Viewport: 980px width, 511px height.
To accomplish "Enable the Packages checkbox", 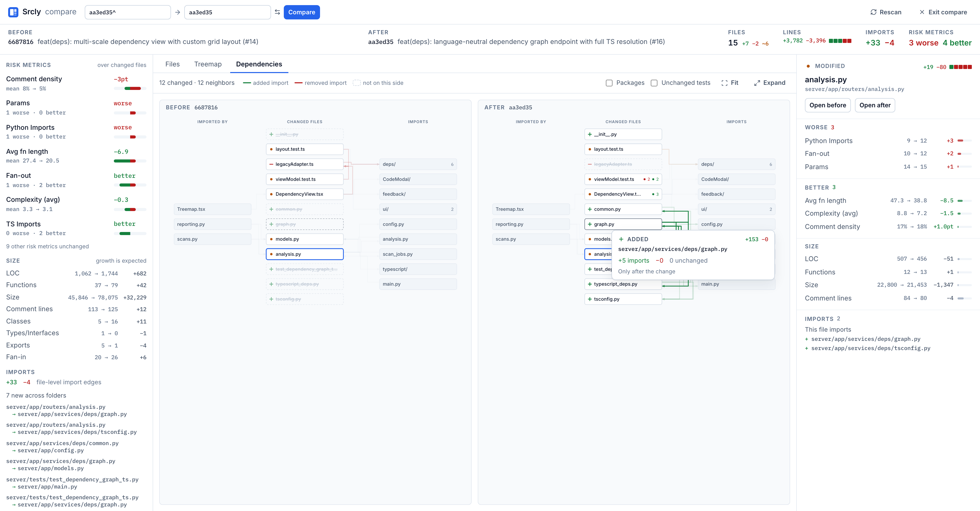I will 609,83.
